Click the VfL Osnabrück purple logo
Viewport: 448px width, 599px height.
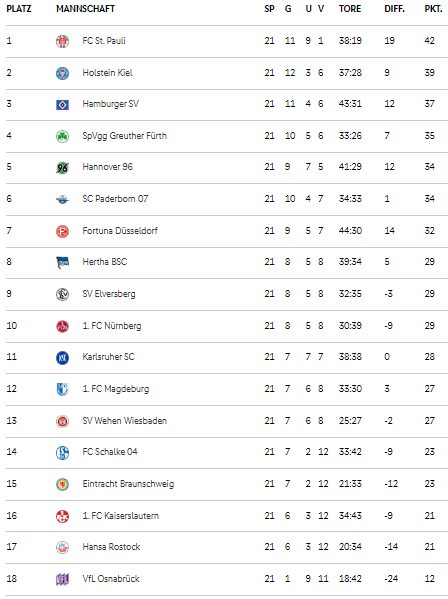click(x=63, y=579)
